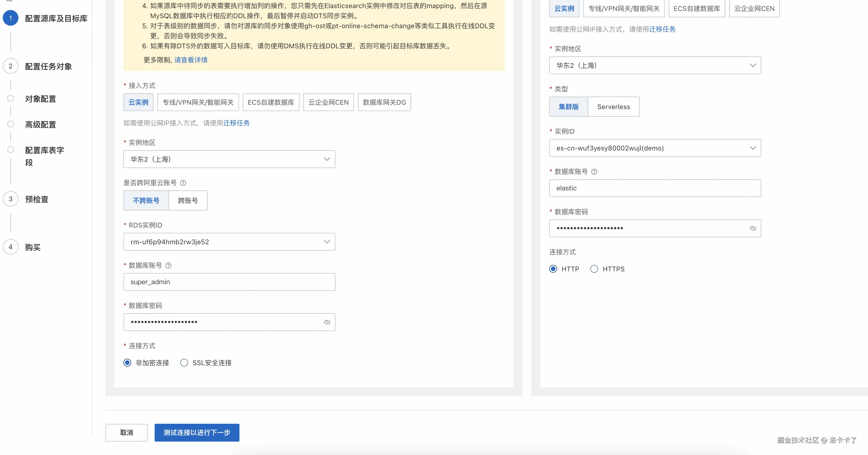Select the SSL安全连接 radio option
This screenshot has width=868, height=455.
click(184, 363)
